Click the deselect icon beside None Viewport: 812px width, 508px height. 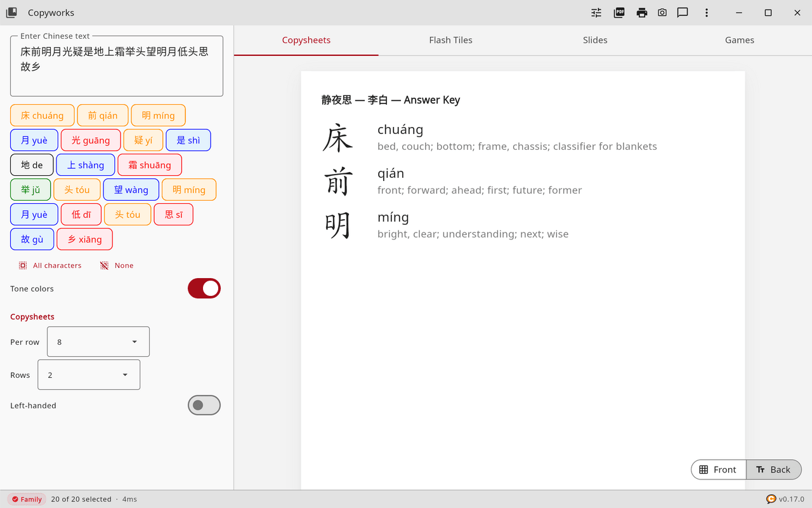[x=104, y=265]
